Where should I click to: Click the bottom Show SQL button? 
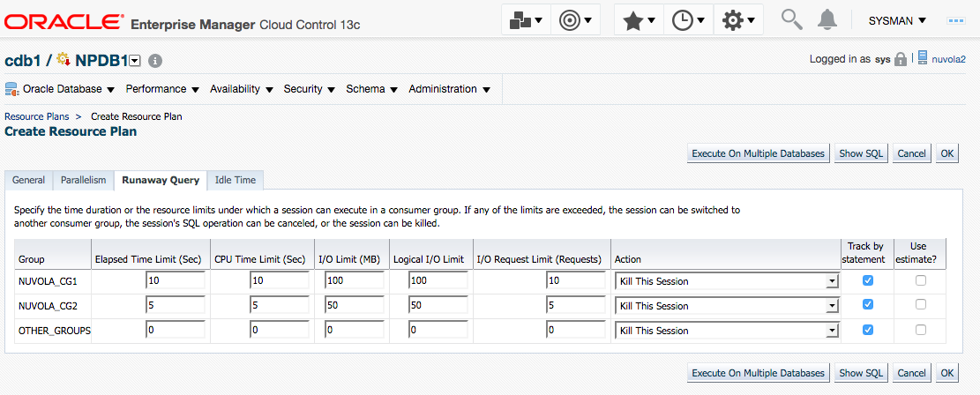click(861, 372)
